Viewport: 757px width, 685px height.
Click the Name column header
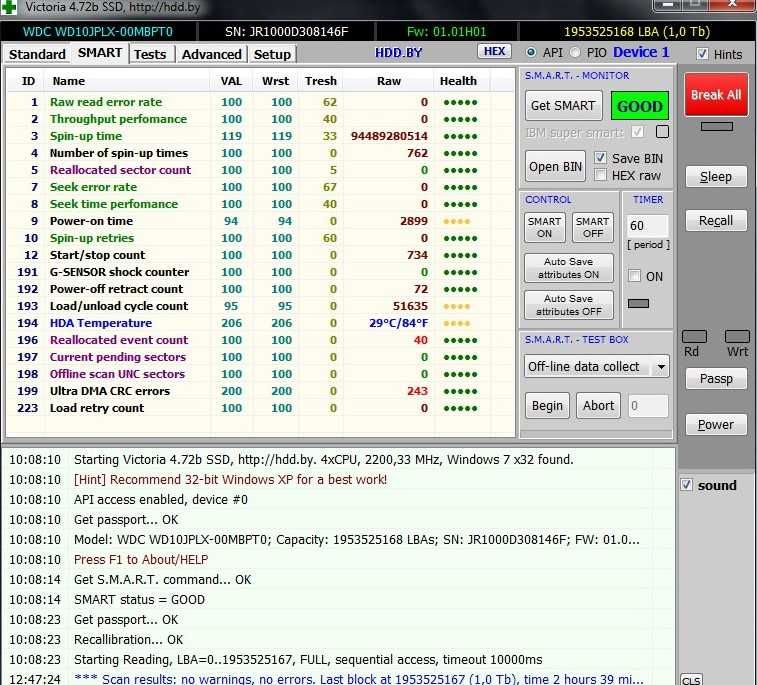[69, 81]
